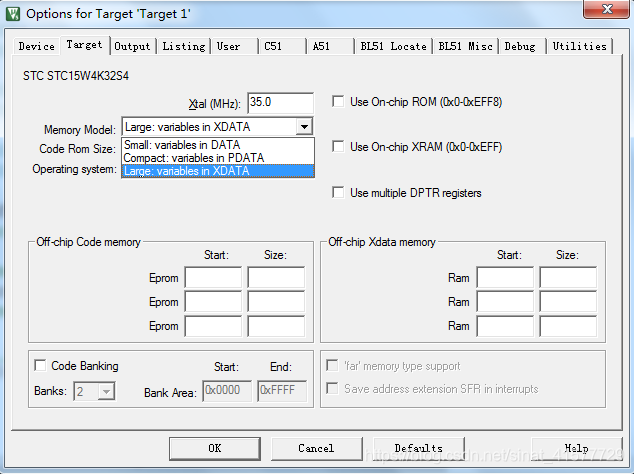Click first Ram Size field

[568, 278]
